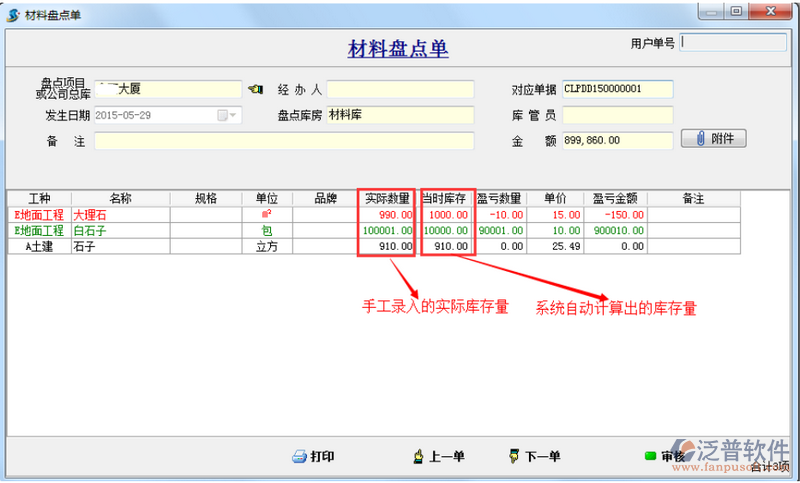
Task: Click the 实际数量 column header
Action: tap(387, 198)
